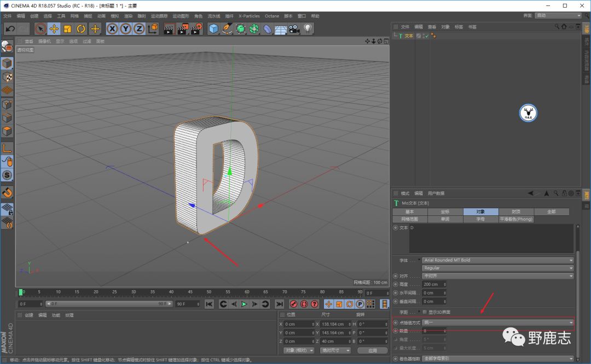The width and height of the screenshot is (591, 364).
Task: Add a Floor environment object
Action: pyautogui.click(x=281, y=29)
